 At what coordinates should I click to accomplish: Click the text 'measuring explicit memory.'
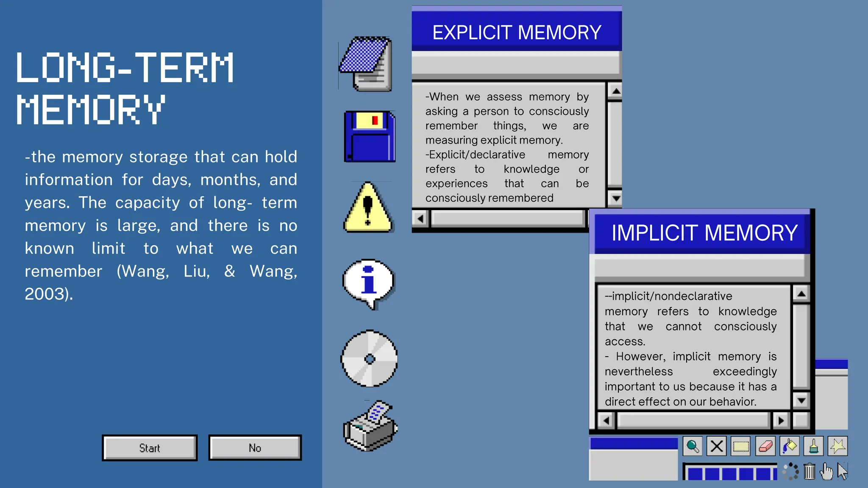494,140
